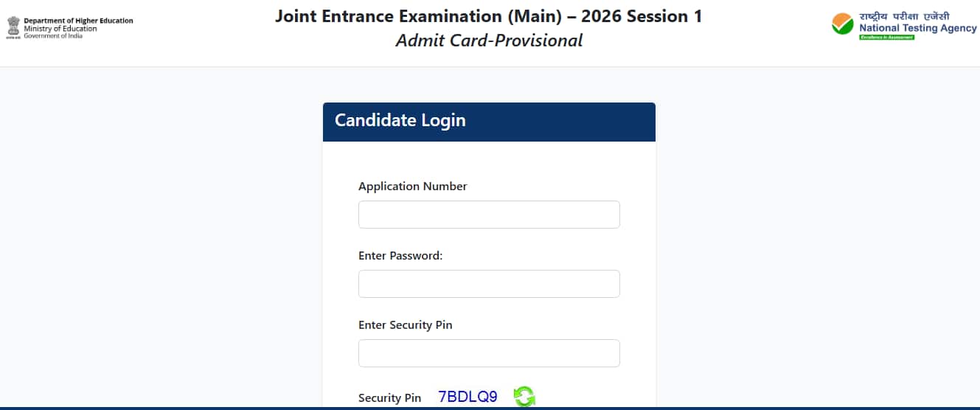Click the "Government of India" header text
This screenshot has height=410, width=980.
click(53, 35)
